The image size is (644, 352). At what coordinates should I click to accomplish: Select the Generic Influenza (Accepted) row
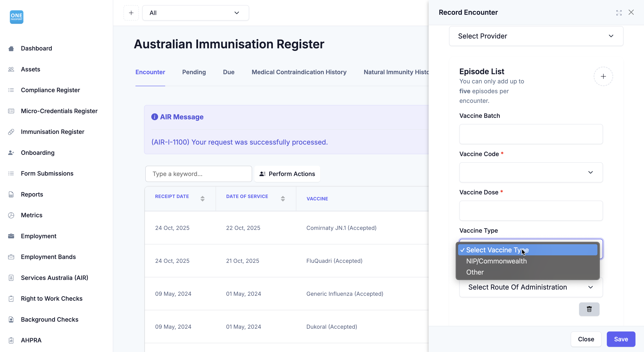(287, 294)
